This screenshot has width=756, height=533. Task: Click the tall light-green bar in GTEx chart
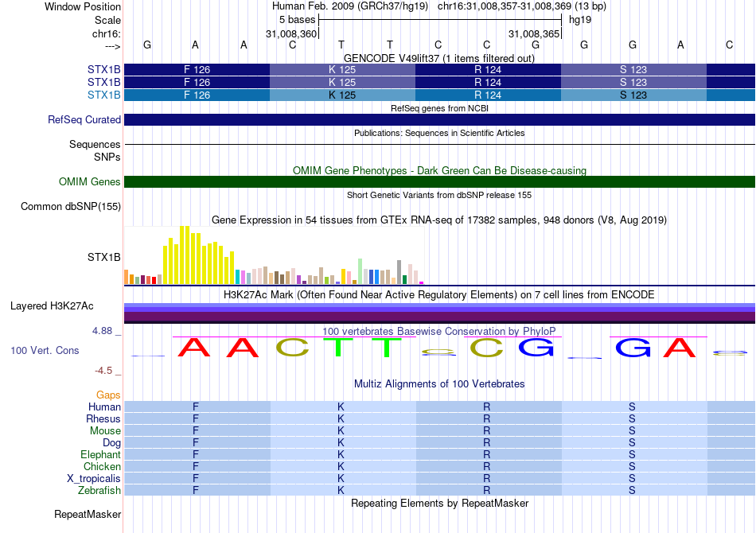point(360,271)
